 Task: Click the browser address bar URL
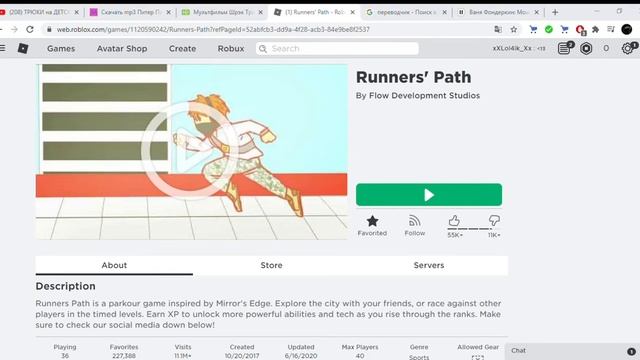pos(213,29)
